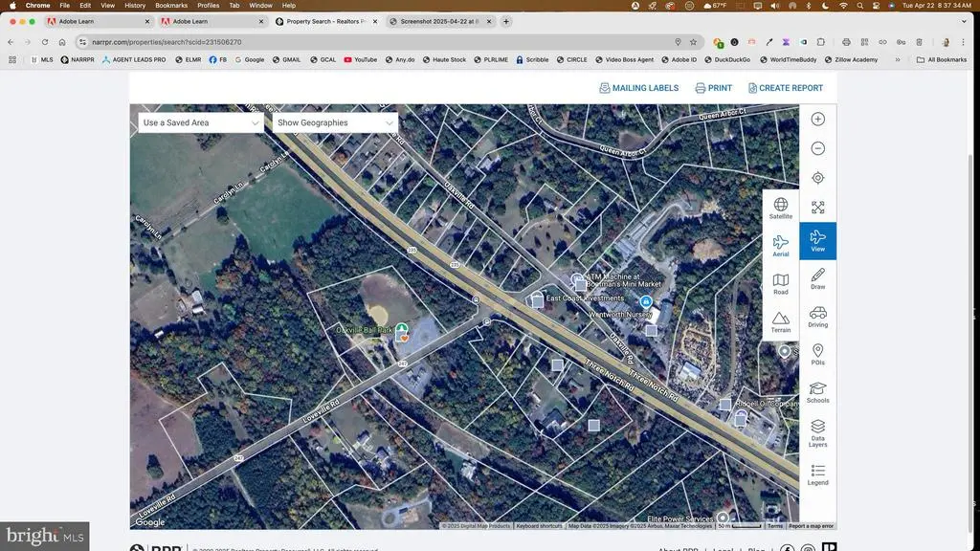Click the map zoom in plus icon
This screenshot has width=980, height=551.
tap(817, 120)
